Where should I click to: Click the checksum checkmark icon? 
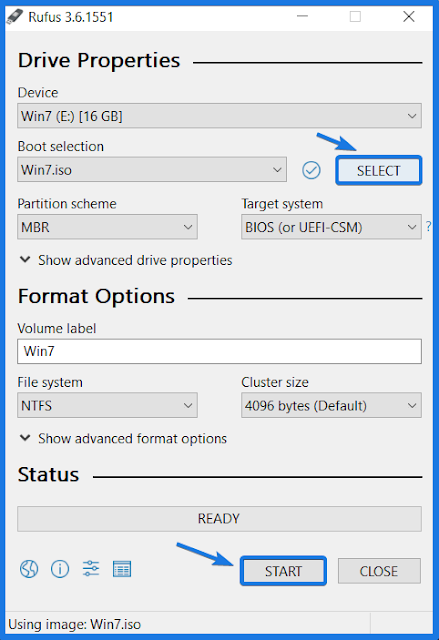click(x=311, y=170)
